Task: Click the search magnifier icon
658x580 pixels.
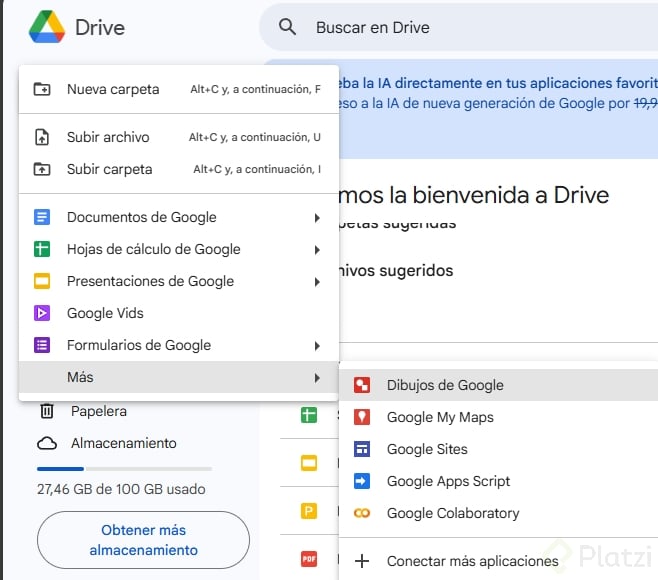Action: point(288,27)
